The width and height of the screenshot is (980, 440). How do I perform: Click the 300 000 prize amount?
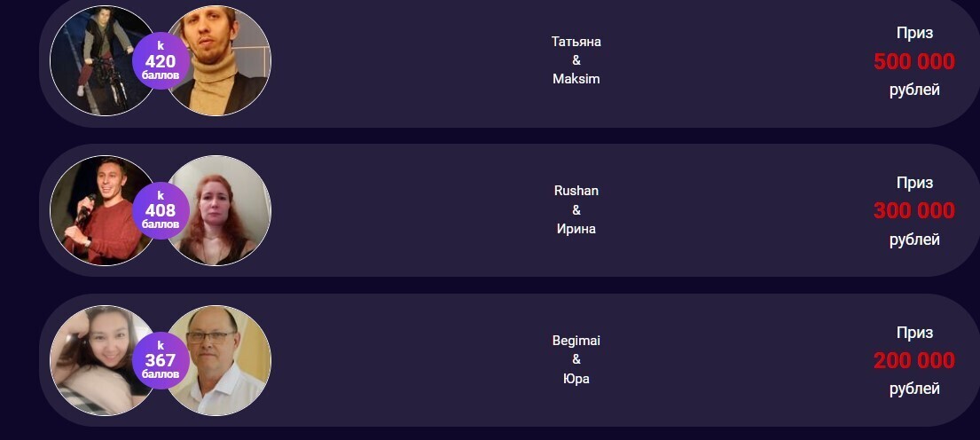[914, 210]
